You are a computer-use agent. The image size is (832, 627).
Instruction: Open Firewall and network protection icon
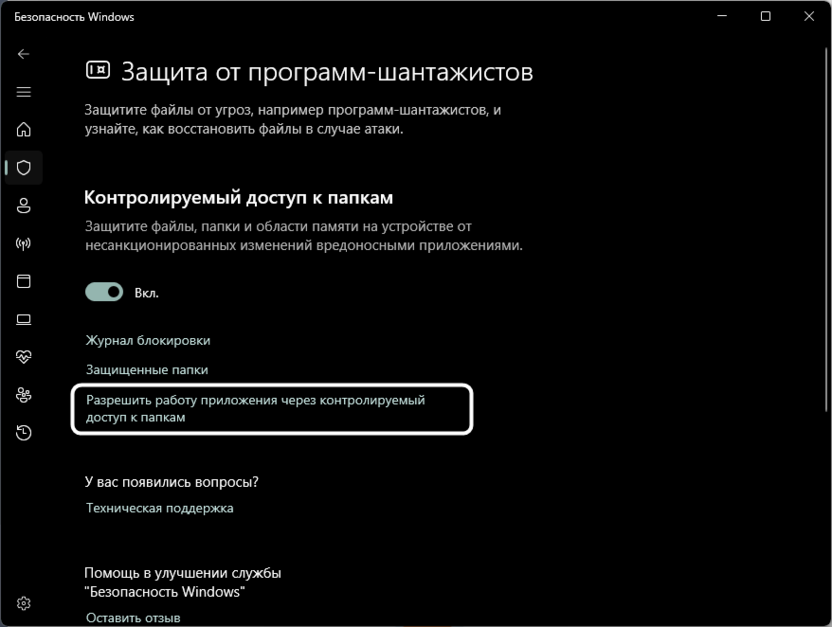(23, 243)
